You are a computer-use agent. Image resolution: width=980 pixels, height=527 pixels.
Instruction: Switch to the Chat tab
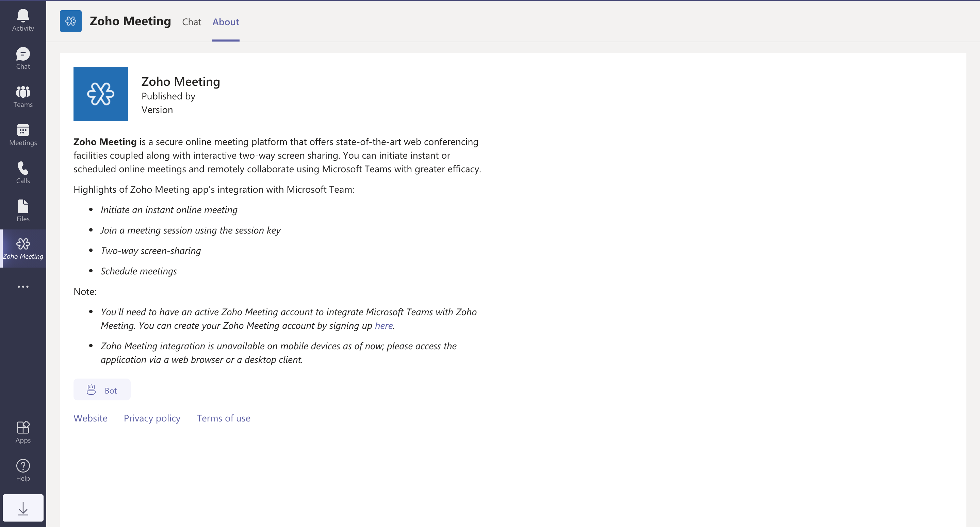pyautogui.click(x=191, y=22)
